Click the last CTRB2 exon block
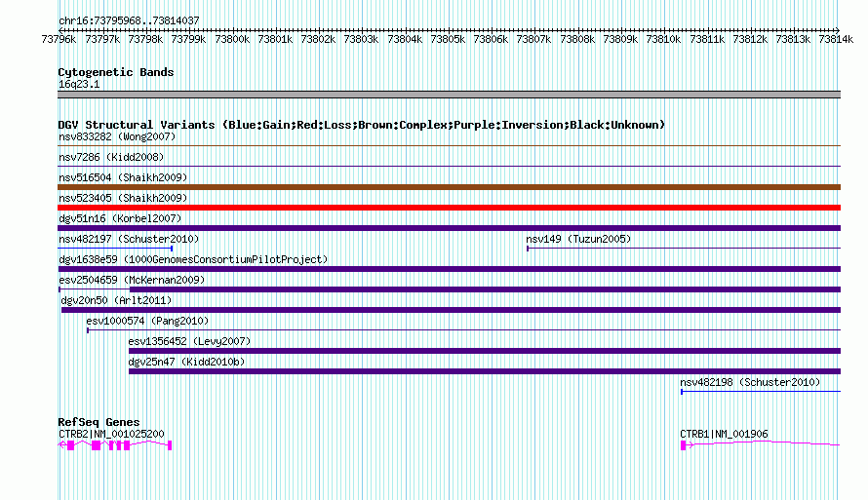This screenshot has height=500, width=868. coord(170,445)
